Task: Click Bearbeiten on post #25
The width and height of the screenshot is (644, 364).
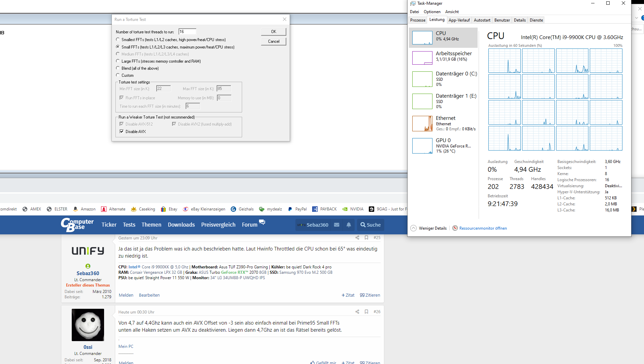Action: click(149, 295)
